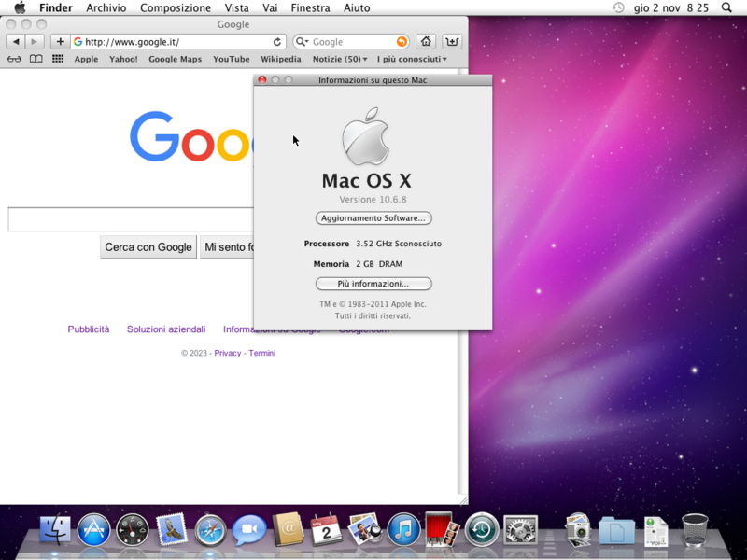Screen dimensions: 747x560
Task: Go back with Safari back arrow
Action: coord(16,42)
